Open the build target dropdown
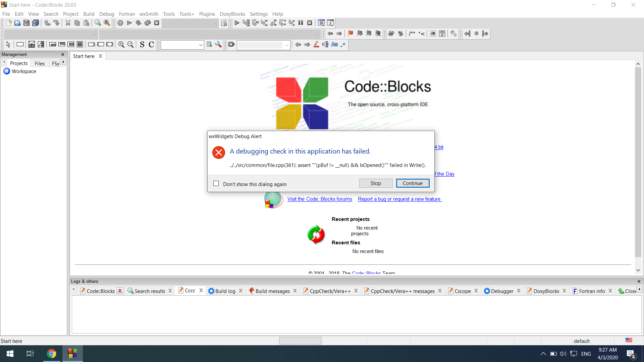Screen dimensions: 644x362 [215, 23]
